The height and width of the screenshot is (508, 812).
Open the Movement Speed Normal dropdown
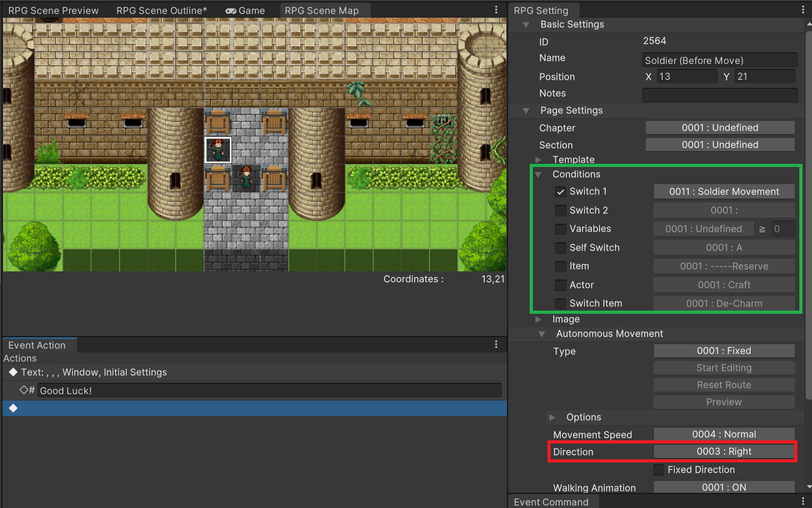point(723,435)
